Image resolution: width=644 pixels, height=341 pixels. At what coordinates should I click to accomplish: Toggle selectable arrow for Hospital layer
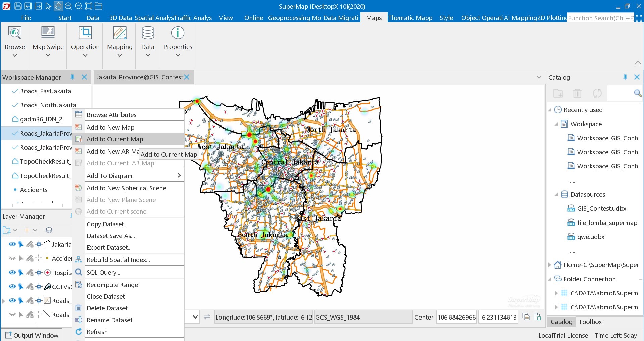click(x=21, y=273)
